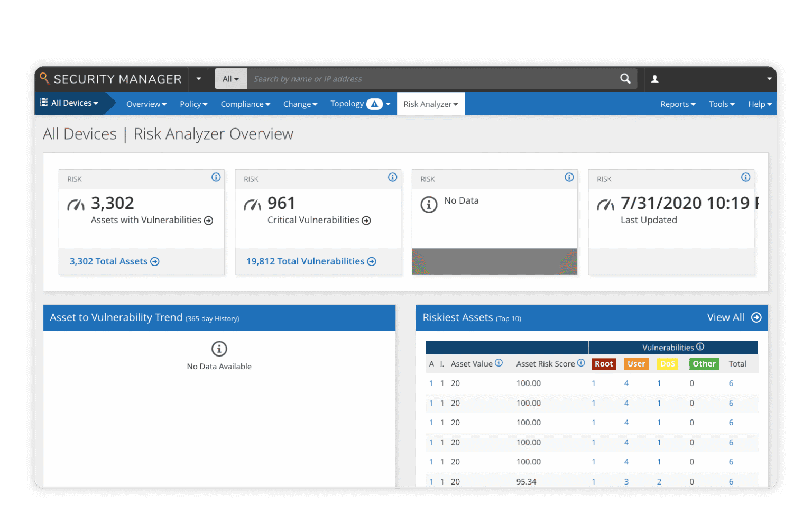
Task: Click the search magnifier icon
Action: [625, 78]
